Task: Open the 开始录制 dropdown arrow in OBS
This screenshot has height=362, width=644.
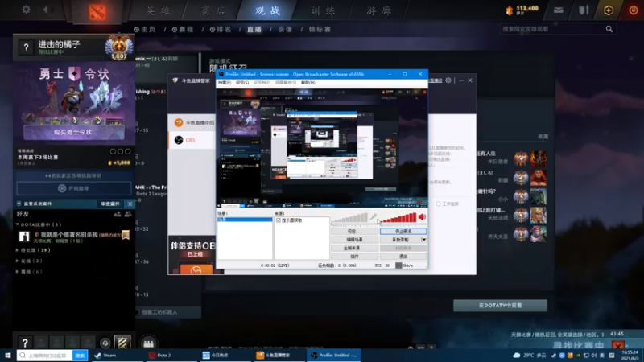Action: 424,240
